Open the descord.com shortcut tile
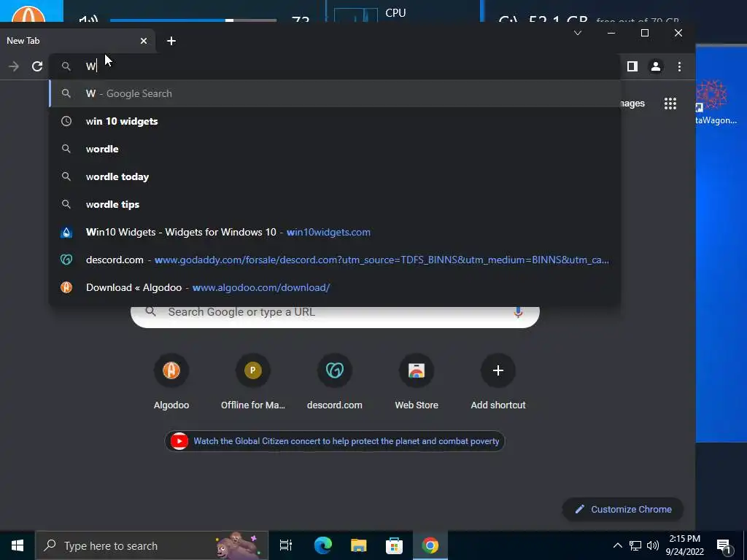Screen dimensions: 747x560 tap(334, 382)
